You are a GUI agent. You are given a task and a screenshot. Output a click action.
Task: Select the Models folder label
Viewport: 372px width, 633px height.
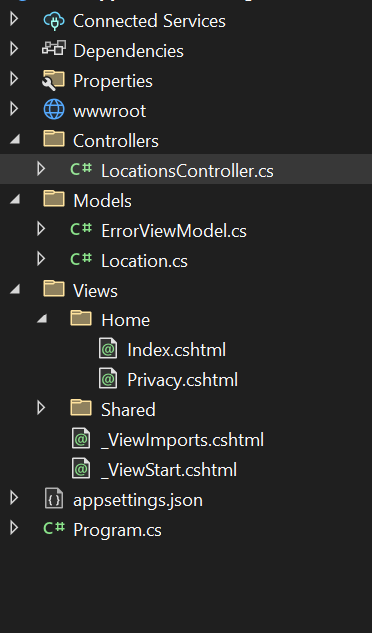[x=103, y=201]
